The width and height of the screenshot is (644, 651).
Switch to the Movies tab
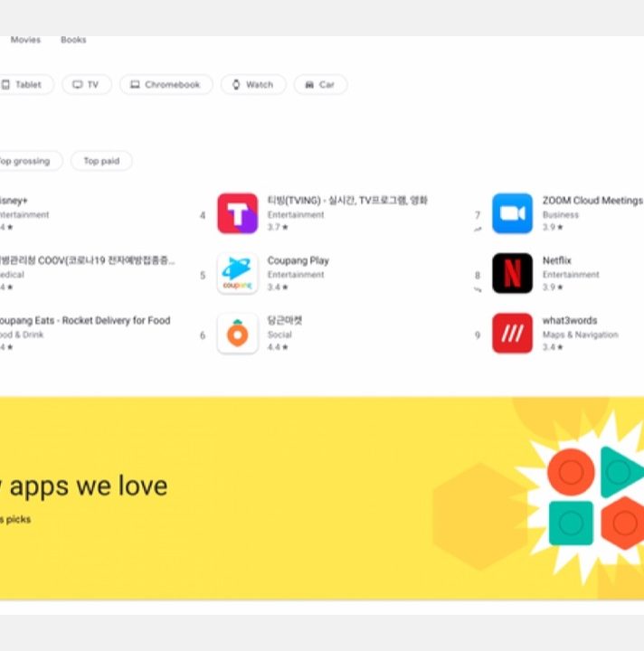point(25,40)
